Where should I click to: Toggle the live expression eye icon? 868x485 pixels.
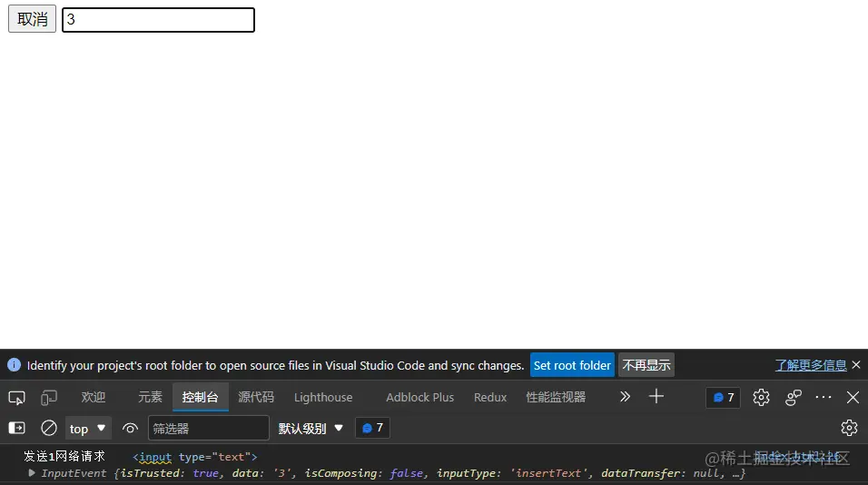coord(130,429)
